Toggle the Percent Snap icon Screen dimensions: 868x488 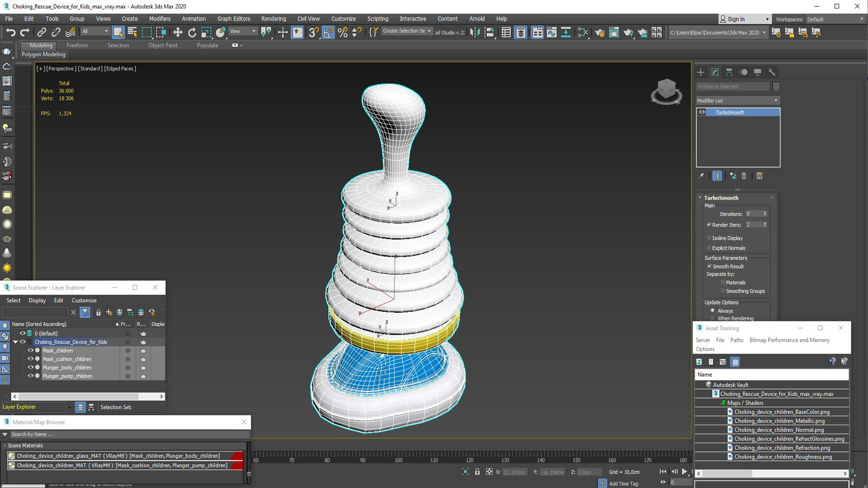coord(343,32)
